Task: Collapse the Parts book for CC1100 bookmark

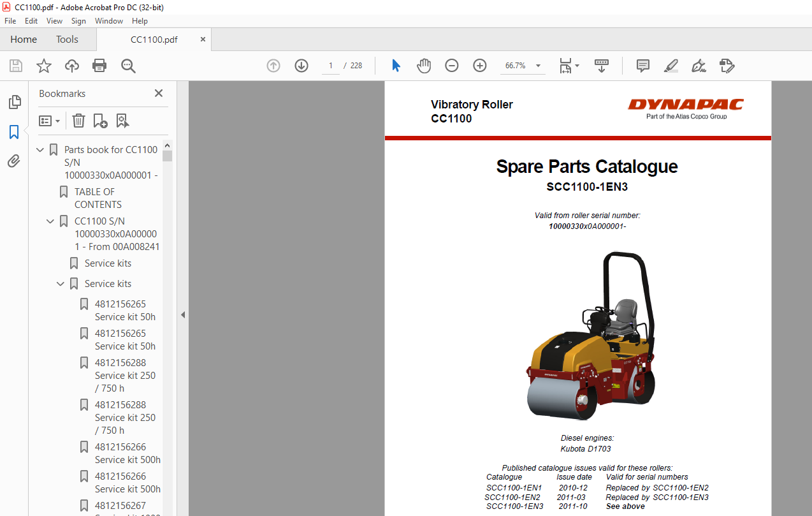Action: click(41, 150)
